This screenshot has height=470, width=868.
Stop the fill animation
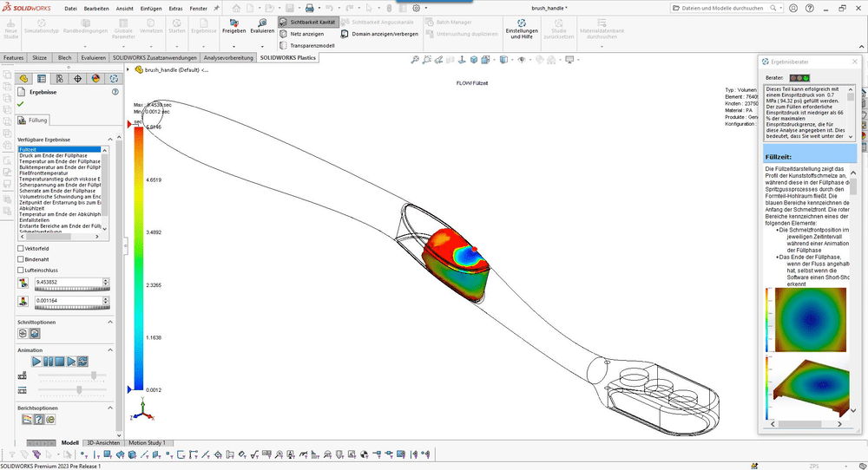[x=60, y=361]
